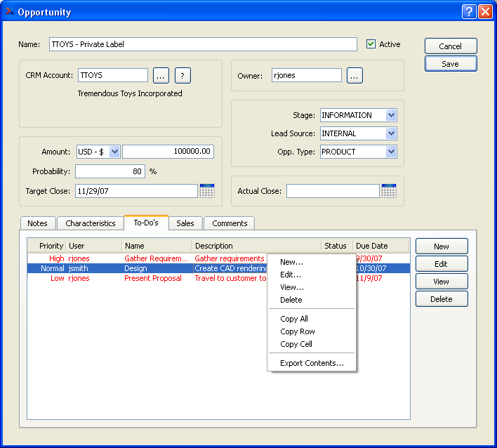
Task: Click the Cancel button
Action: (x=451, y=46)
